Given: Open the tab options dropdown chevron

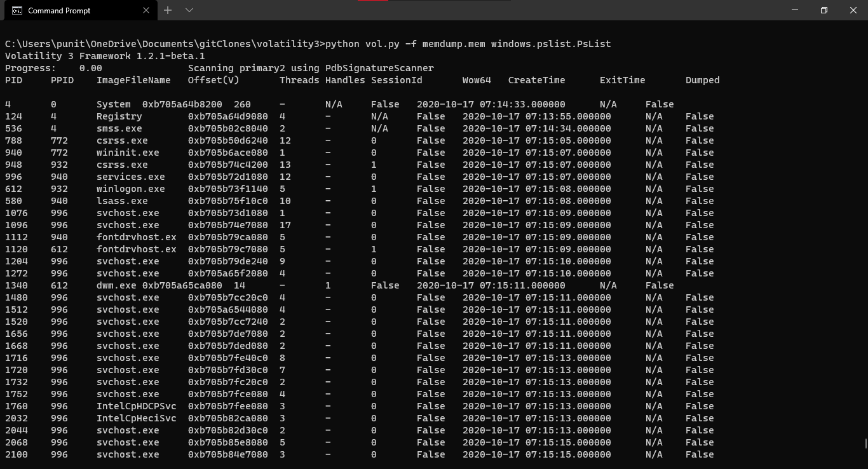Looking at the screenshot, I should point(187,10).
